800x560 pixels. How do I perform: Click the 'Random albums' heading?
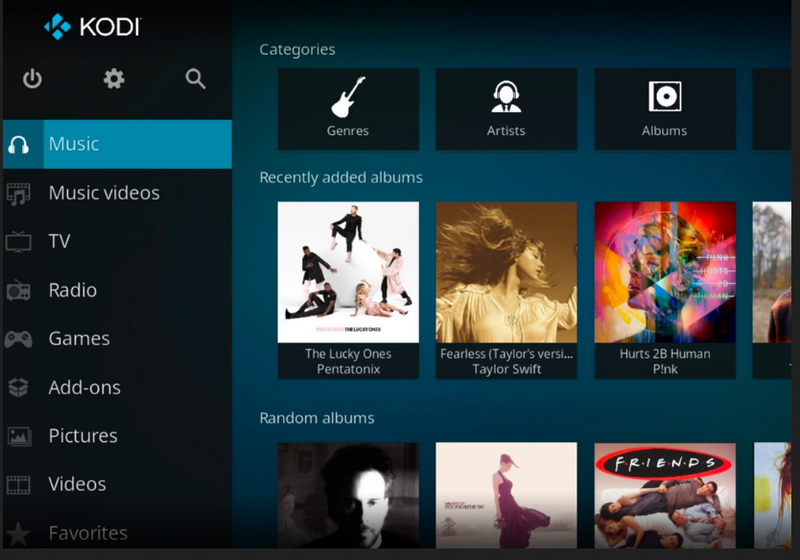(x=317, y=418)
